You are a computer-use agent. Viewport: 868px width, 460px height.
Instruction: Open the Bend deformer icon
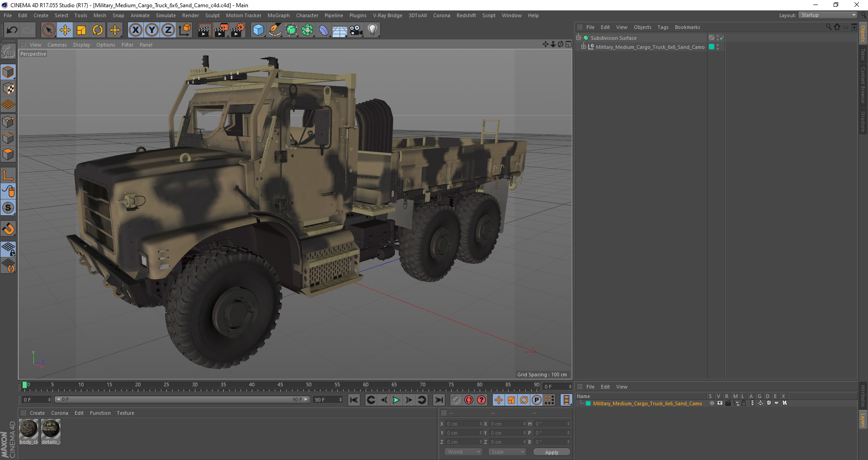pos(324,30)
